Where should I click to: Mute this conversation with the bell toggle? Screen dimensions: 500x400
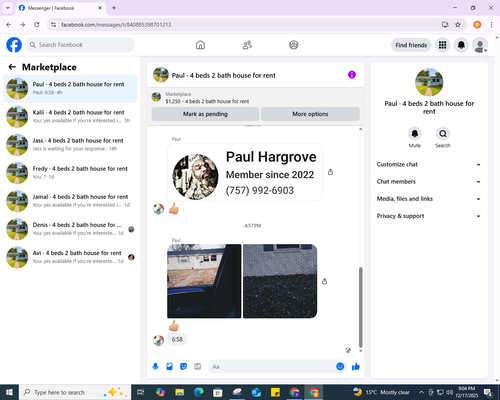tap(415, 134)
